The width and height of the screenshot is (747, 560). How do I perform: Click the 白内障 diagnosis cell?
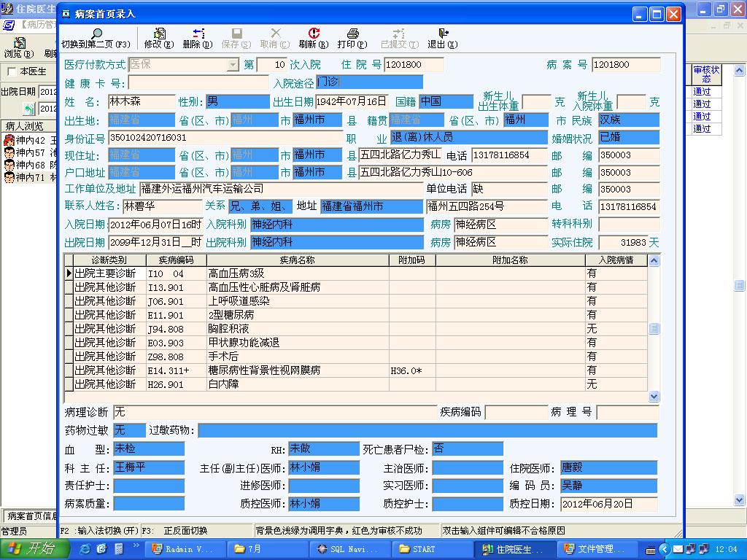(x=298, y=384)
